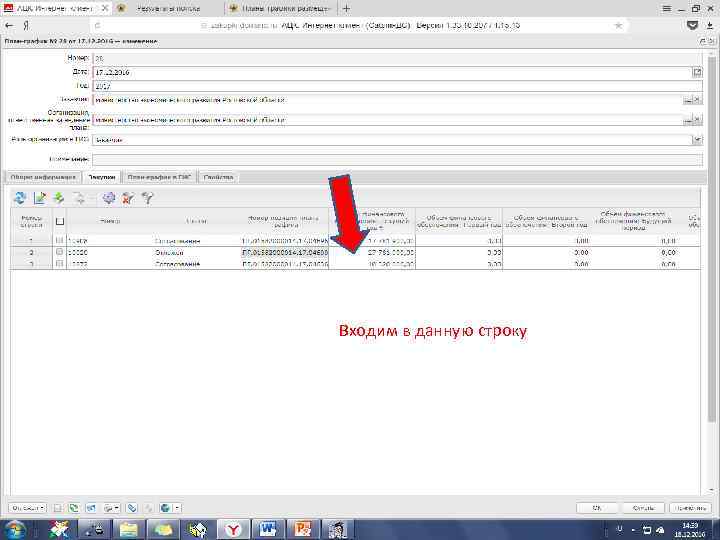Click the Применить button
The image size is (720, 540).
pyautogui.click(x=691, y=508)
